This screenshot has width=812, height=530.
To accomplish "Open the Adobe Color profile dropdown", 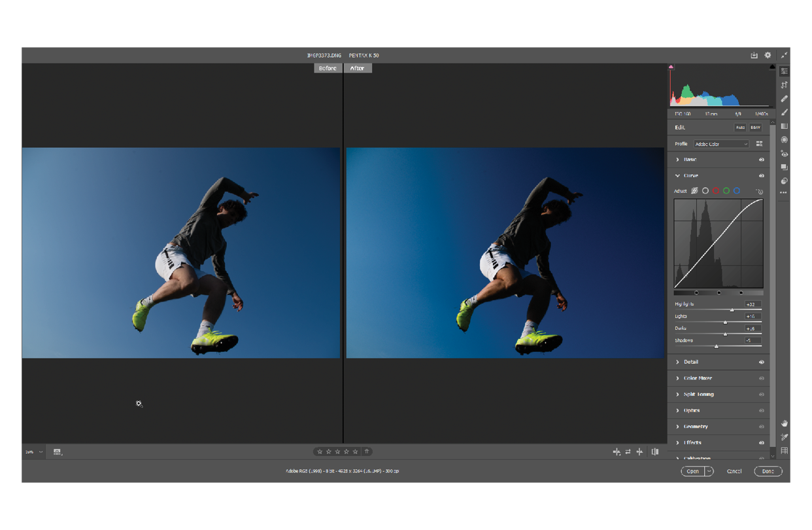I will click(x=721, y=144).
